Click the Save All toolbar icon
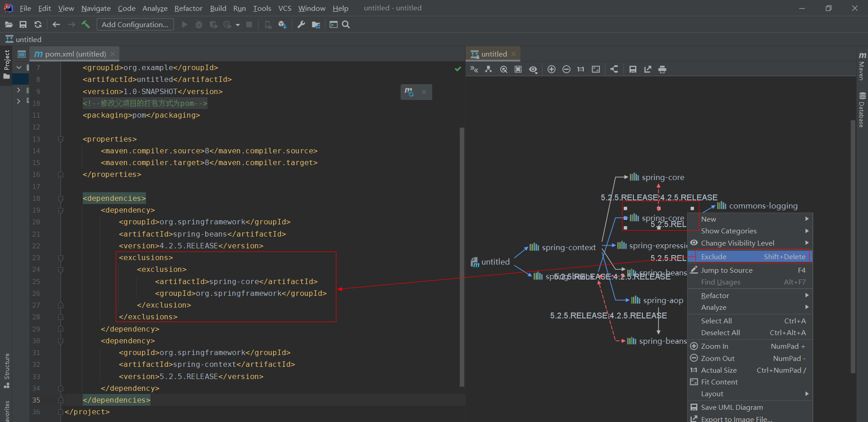 [x=23, y=24]
